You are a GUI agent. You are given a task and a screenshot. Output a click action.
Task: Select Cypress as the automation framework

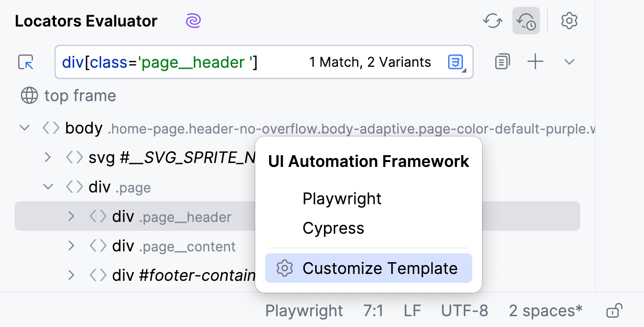333,228
